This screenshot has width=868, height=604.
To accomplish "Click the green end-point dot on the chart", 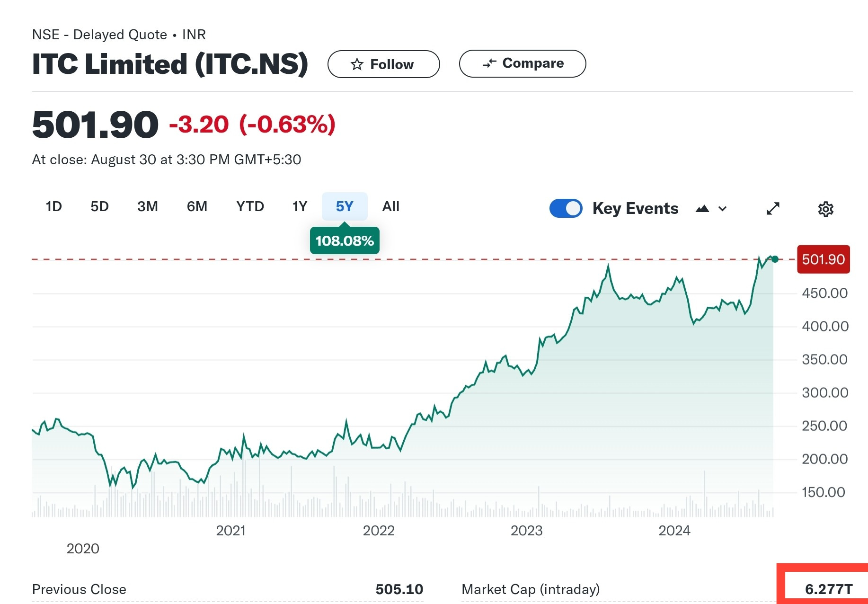I will pos(775,259).
